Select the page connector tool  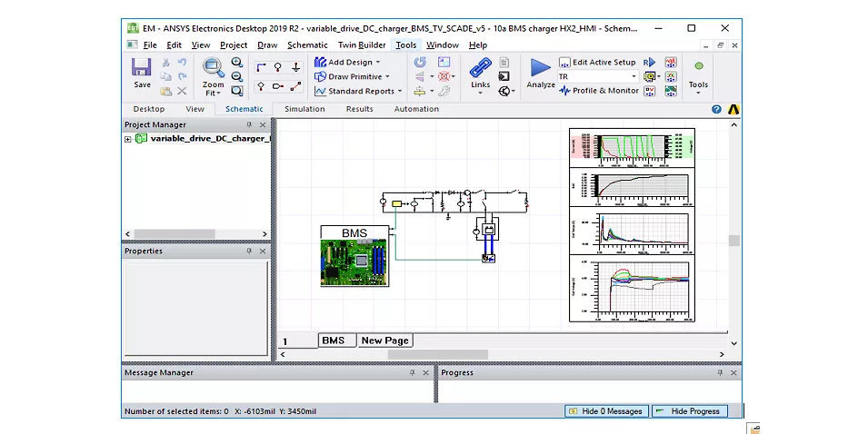click(278, 86)
